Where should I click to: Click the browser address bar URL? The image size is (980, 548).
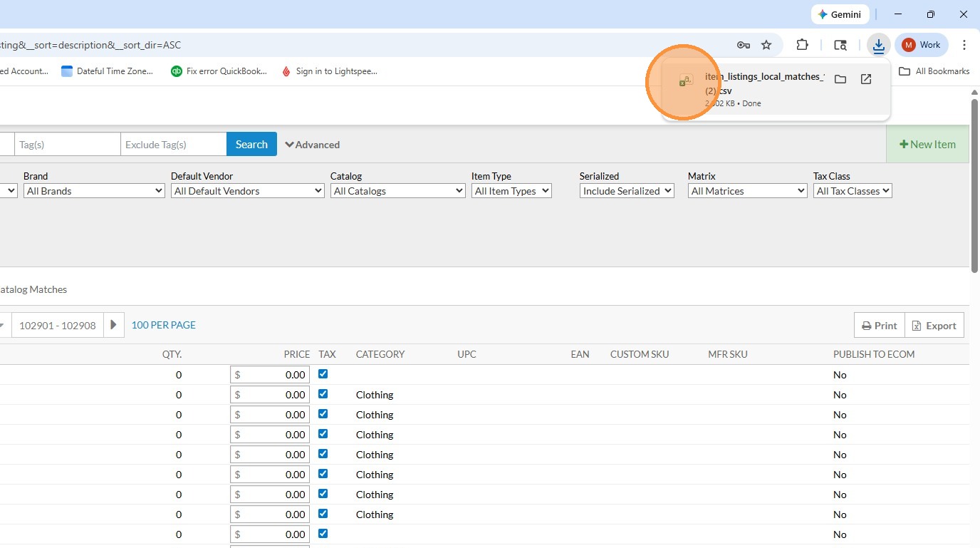90,45
